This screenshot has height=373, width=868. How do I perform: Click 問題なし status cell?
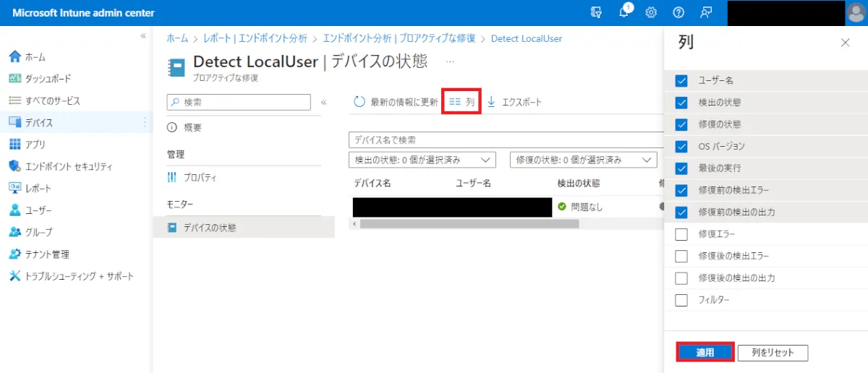[x=580, y=207]
